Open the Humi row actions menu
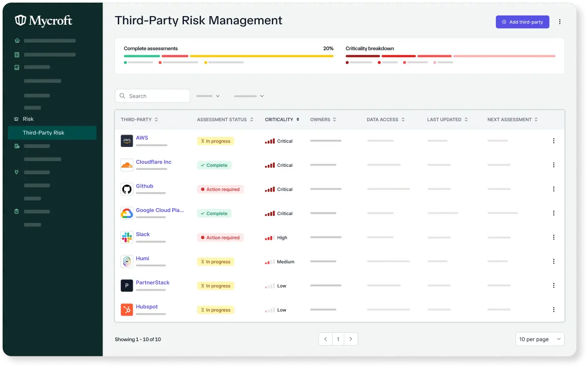This screenshot has width=588, height=368. [554, 262]
